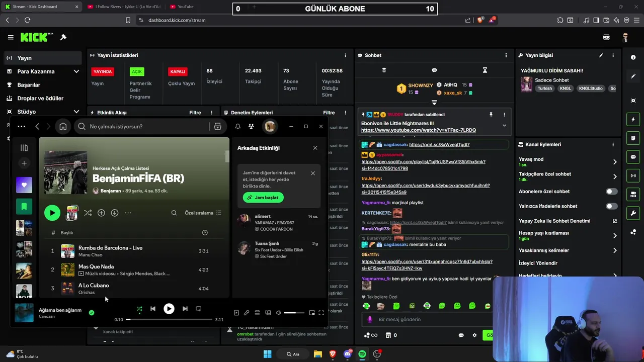Screen dimensions: 644x362
Task: Click the main play button in player bar
Action: (169, 309)
